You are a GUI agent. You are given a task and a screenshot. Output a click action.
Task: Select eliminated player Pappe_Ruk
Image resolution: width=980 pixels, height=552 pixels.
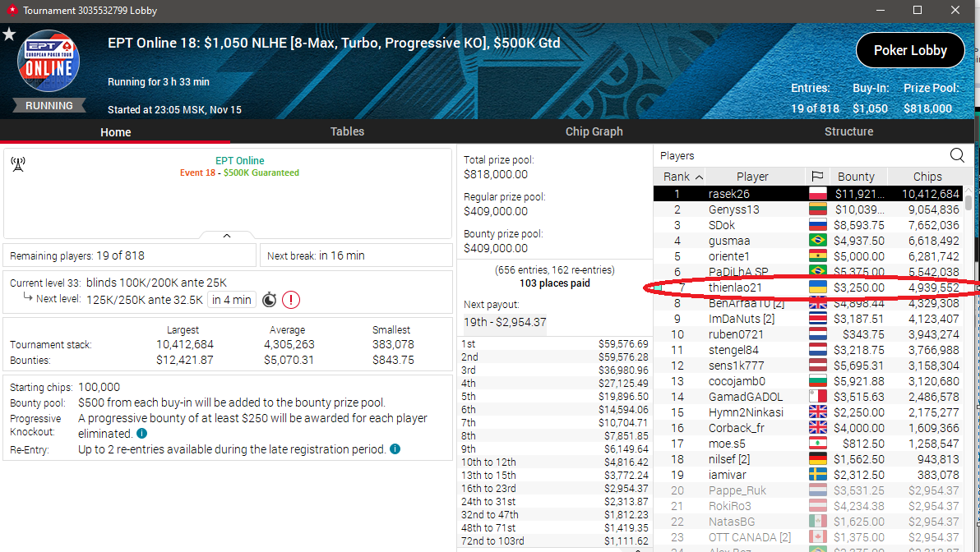click(x=808, y=490)
